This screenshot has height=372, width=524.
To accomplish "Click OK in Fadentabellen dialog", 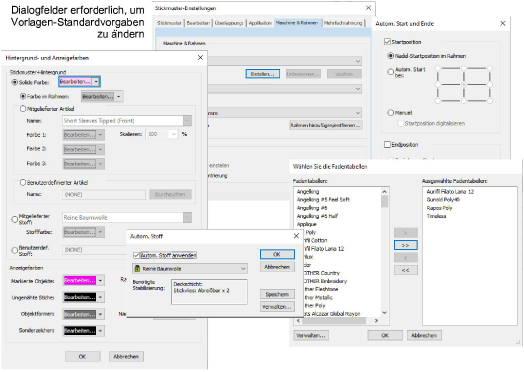I will [385, 335].
